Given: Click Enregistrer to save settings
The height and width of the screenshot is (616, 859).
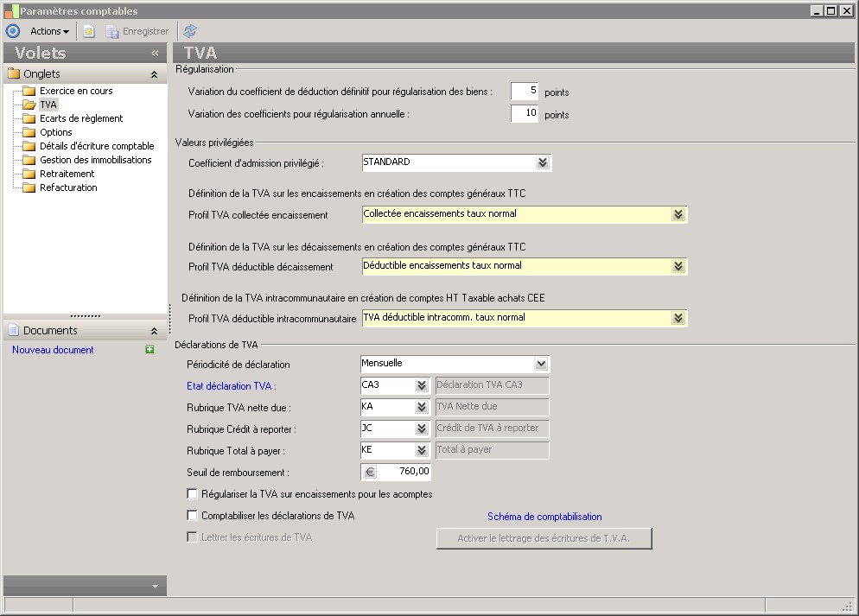Looking at the screenshot, I should pyautogui.click(x=137, y=31).
